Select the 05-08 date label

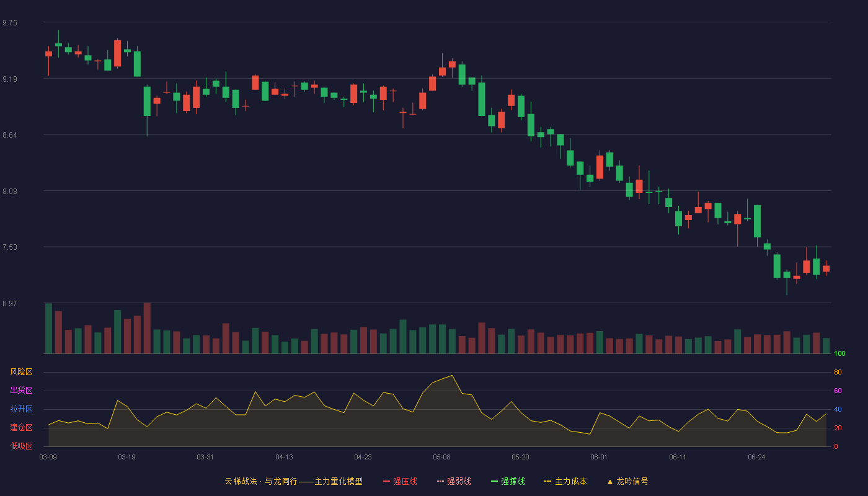[441, 457]
